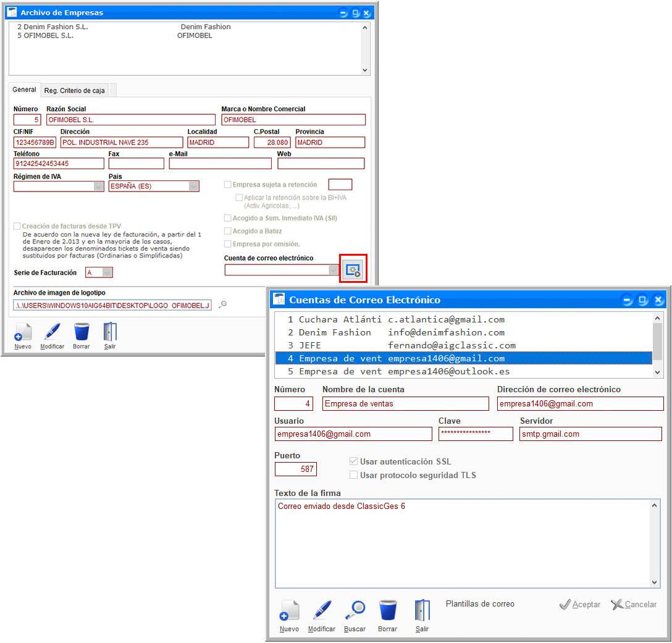Browse for logo image file magnifier icon
This screenshot has width=672, height=643.
[x=223, y=305]
